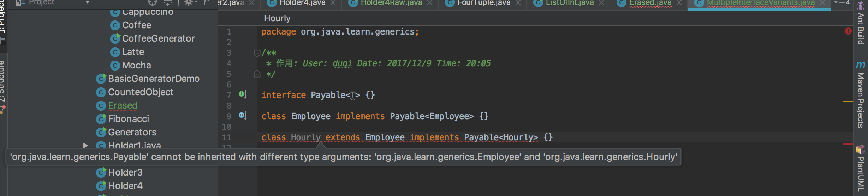This screenshot has width=868, height=196.
Task: Click the red error stripe marker
Action: (x=848, y=144)
